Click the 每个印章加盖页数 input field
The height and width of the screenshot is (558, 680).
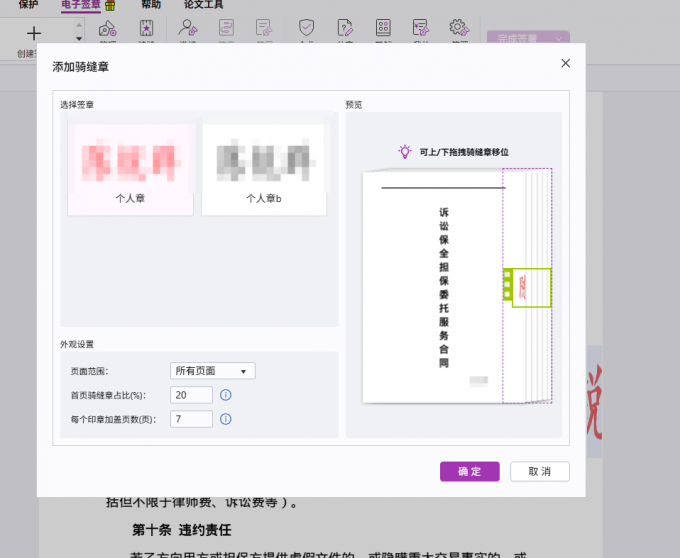coord(191,419)
